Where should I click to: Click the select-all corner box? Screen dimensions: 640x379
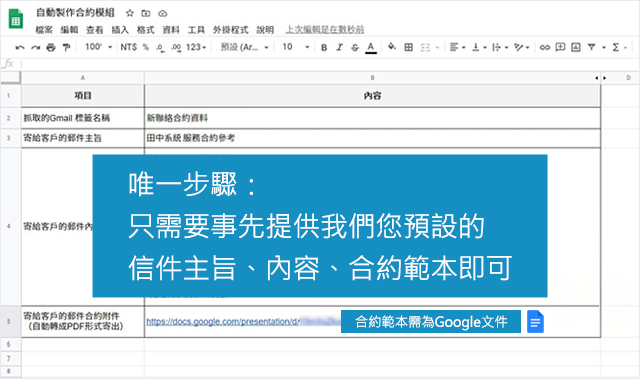tap(10, 78)
